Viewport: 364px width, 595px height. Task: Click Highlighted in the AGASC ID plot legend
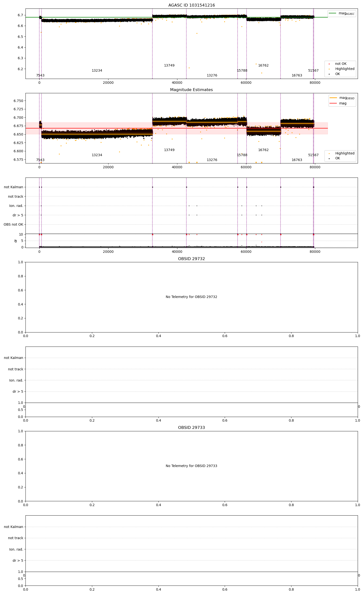point(342,69)
